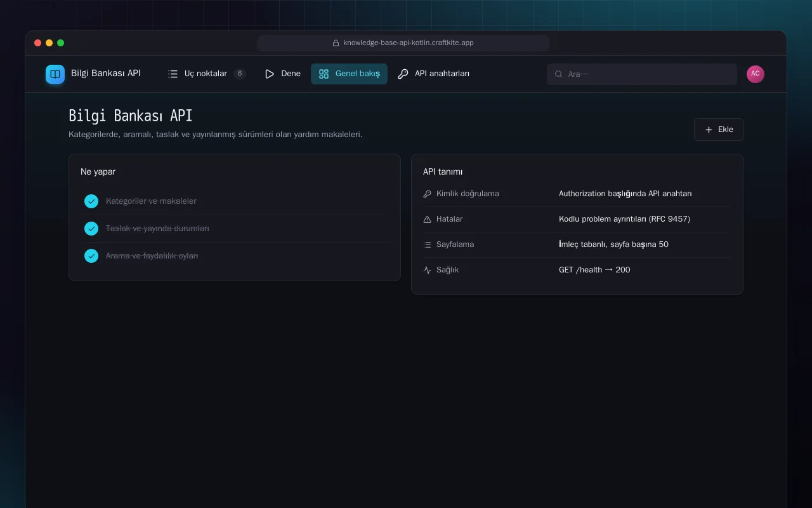Click the Sayfalama list icon

[427, 244]
